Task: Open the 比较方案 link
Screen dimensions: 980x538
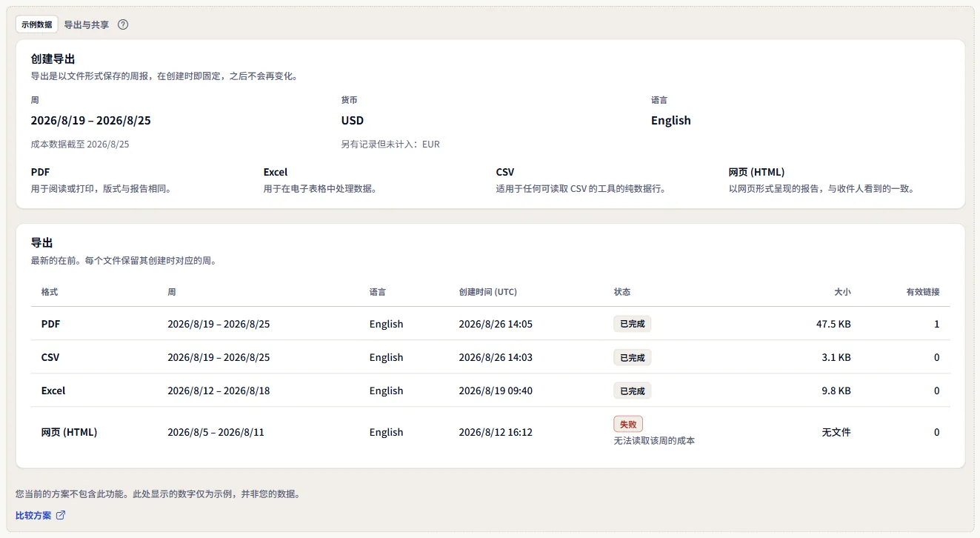Action: pyautogui.click(x=41, y=516)
